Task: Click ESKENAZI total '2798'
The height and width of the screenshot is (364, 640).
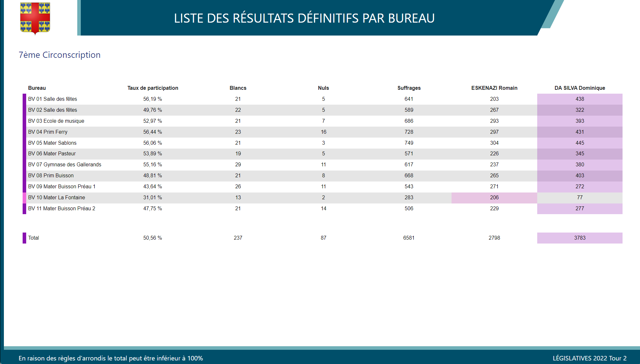Action: coord(494,238)
